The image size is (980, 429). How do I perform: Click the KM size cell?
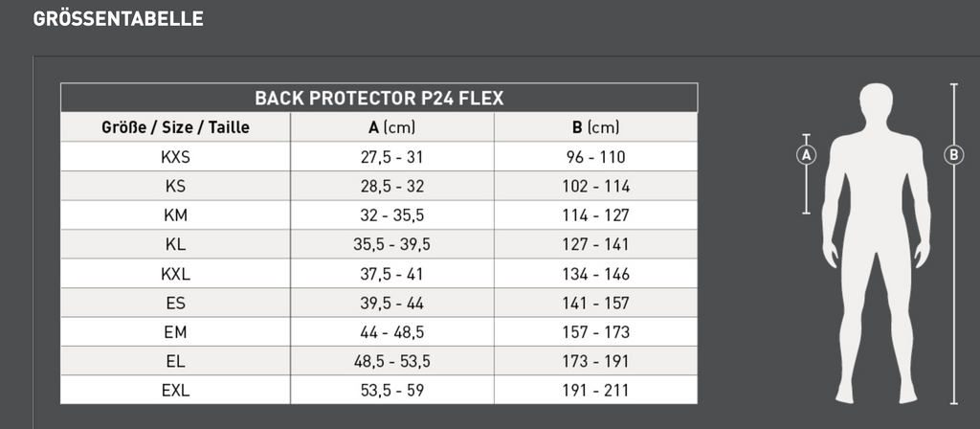[x=175, y=215]
